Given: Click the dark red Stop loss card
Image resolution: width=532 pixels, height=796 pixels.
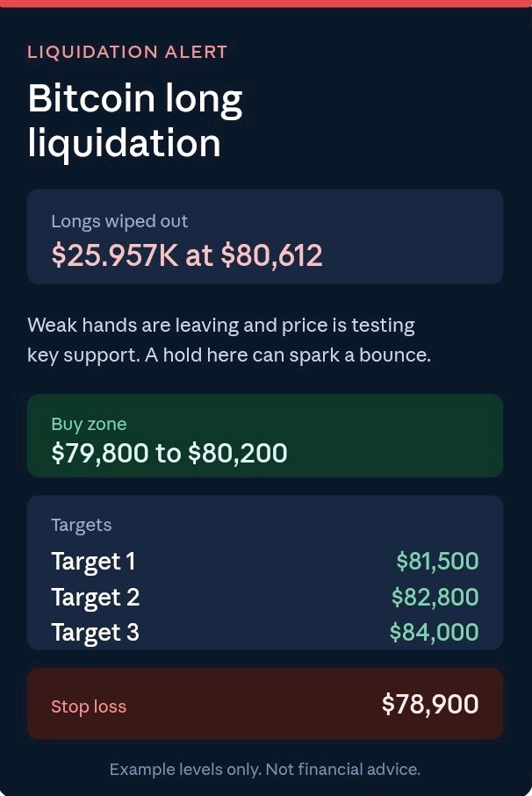Looking at the screenshot, I should [265, 704].
